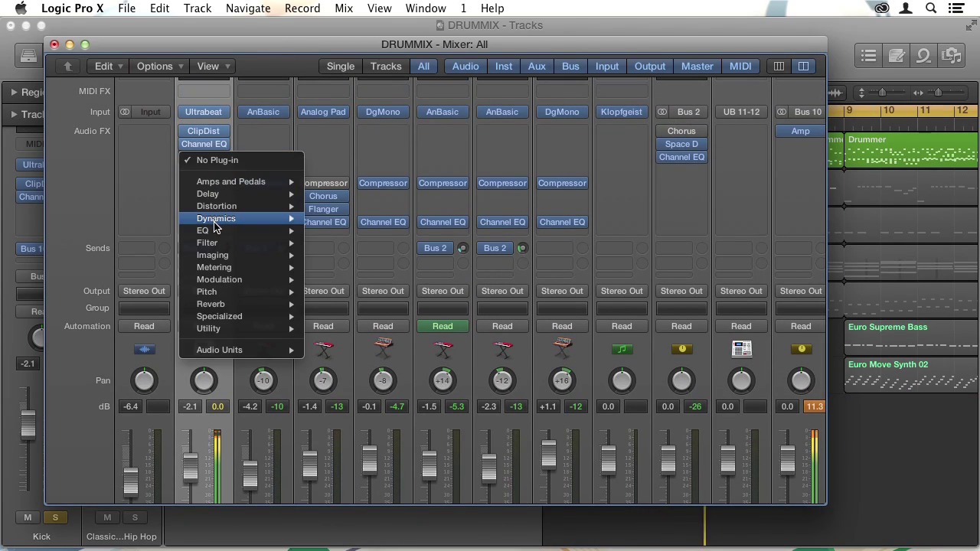This screenshot has width=980, height=551.
Task: Expand the Audio Units plug-in submenu
Action: 219,350
